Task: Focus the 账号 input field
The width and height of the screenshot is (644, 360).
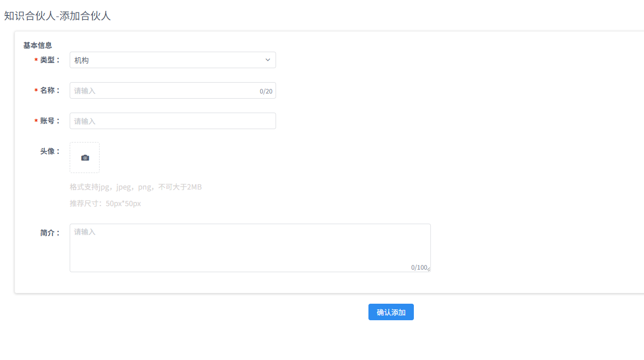Action: [x=172, y=121]
